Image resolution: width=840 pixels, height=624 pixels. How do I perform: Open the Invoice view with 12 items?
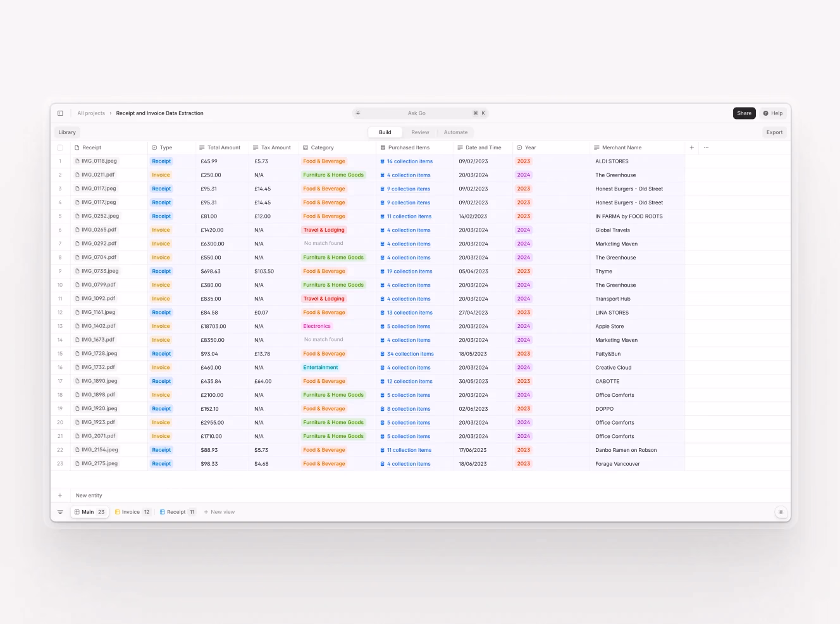pyautogui.click(x=133, y=512)
